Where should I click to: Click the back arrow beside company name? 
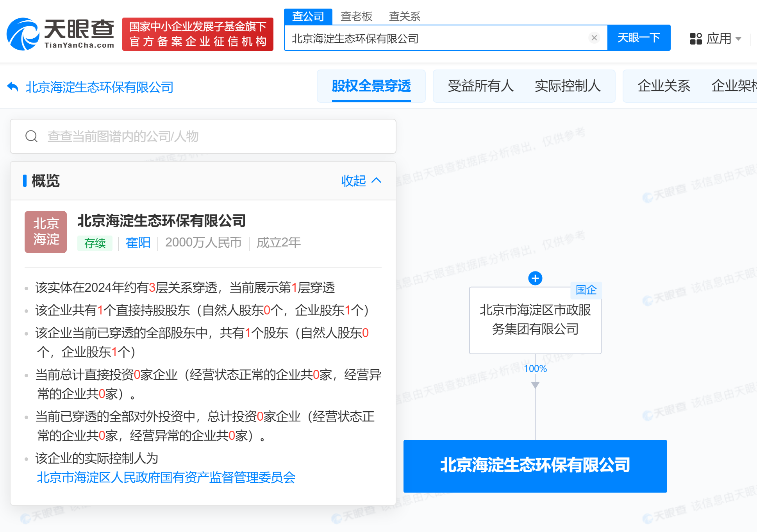pos(13,87)
